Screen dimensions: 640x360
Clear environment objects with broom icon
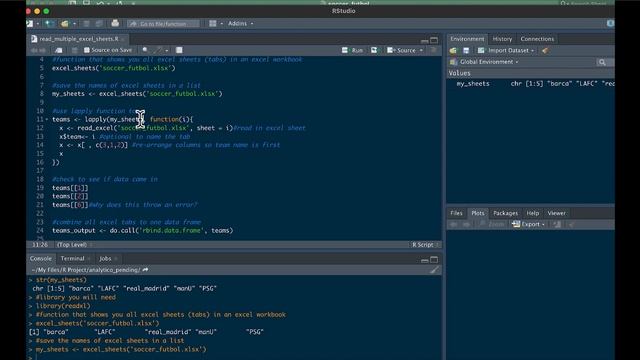click(x=545, y=51)
